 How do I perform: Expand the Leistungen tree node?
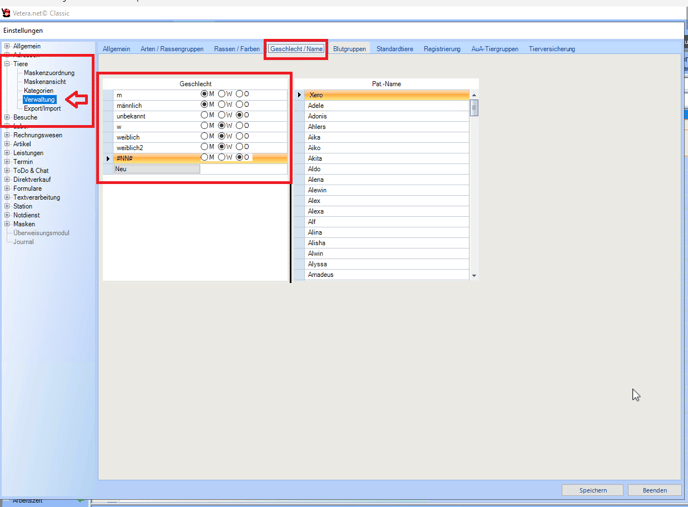[7, 153]
